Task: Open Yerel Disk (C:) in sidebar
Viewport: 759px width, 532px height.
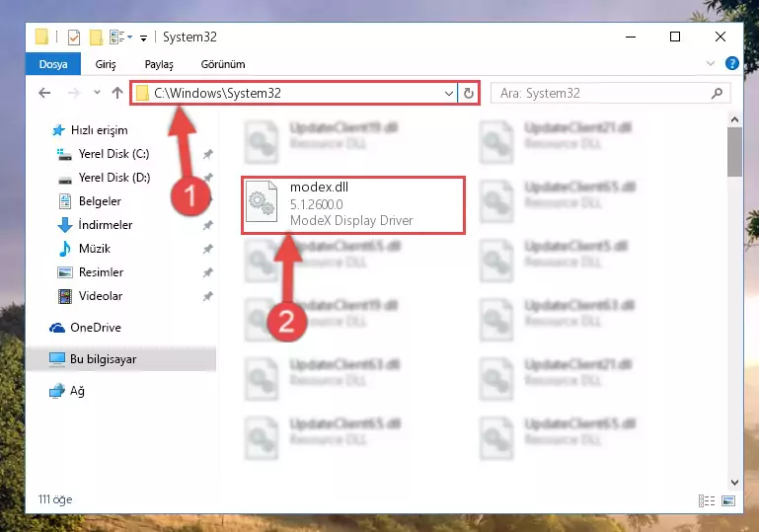Action: (x=103, y=154)
